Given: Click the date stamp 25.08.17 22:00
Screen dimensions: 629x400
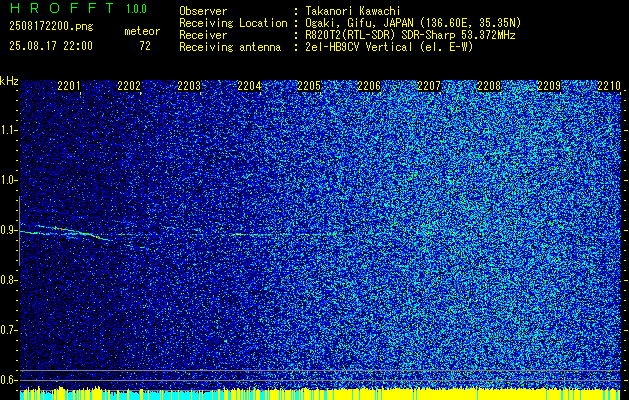Looking at the screenshot, I should point(51,46).
